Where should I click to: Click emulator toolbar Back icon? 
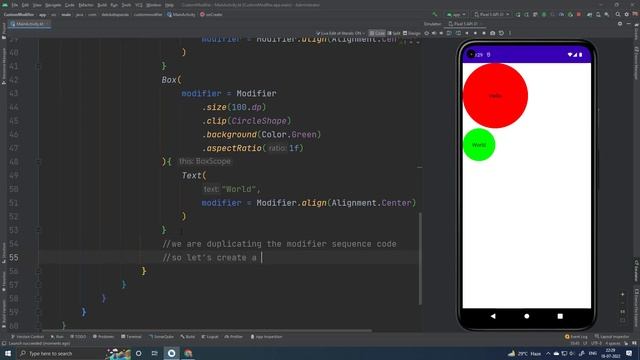tap(467, 33)
